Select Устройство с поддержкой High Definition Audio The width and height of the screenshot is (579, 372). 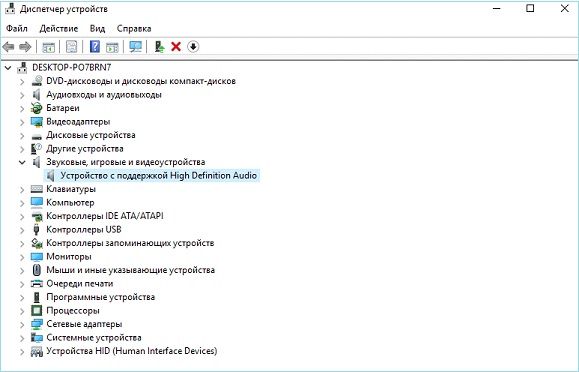159,175
